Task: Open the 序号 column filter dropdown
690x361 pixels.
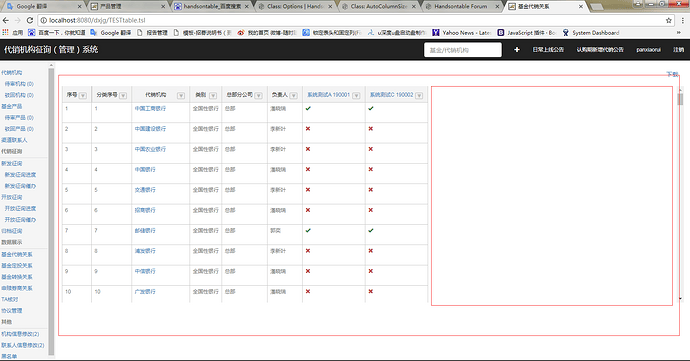Action: coord(83,96)
